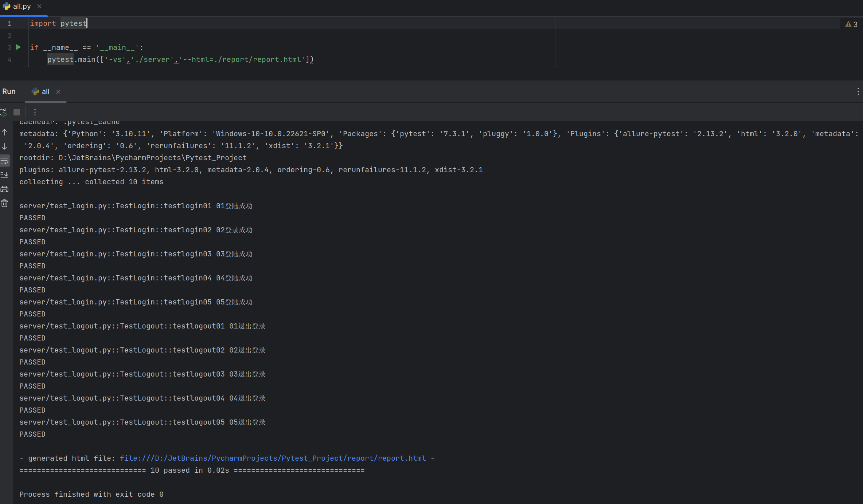The image size is (863, 504).
Task: Close the all.py editor tab
Action: (39, 7)
